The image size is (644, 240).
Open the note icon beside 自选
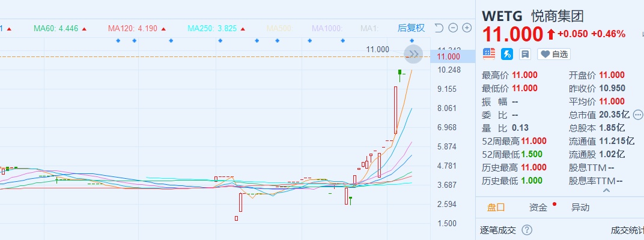(x=525, y=54)
